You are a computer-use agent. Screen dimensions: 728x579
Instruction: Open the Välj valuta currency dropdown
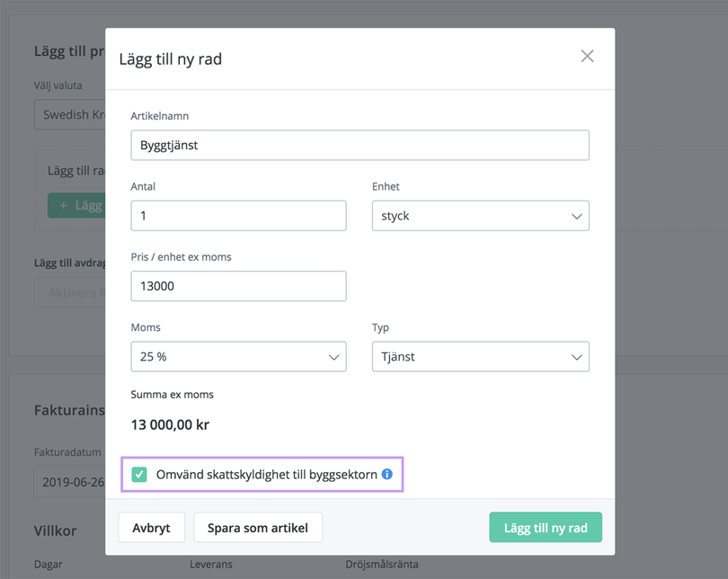click(x=70, y=115)
